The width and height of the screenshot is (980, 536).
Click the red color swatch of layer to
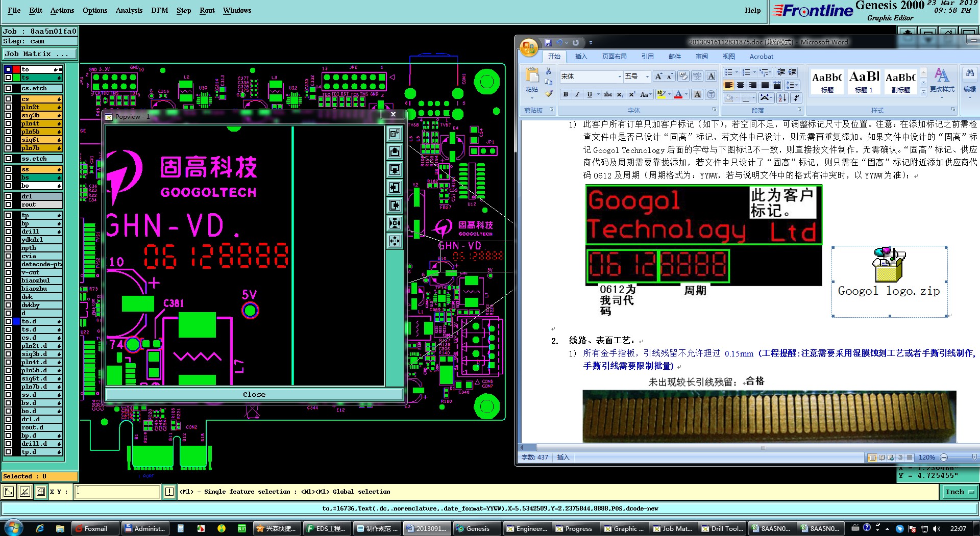coord(16,69)
